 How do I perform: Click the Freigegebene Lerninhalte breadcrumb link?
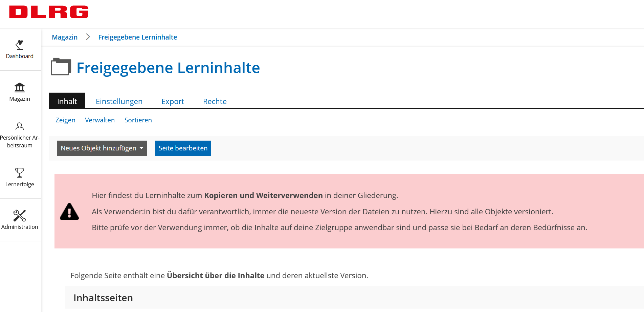pyautogui.click(x=137, y=37)
